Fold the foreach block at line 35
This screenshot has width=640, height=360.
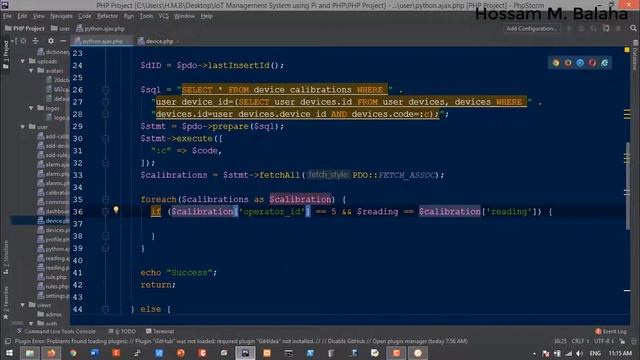[105, 199]
